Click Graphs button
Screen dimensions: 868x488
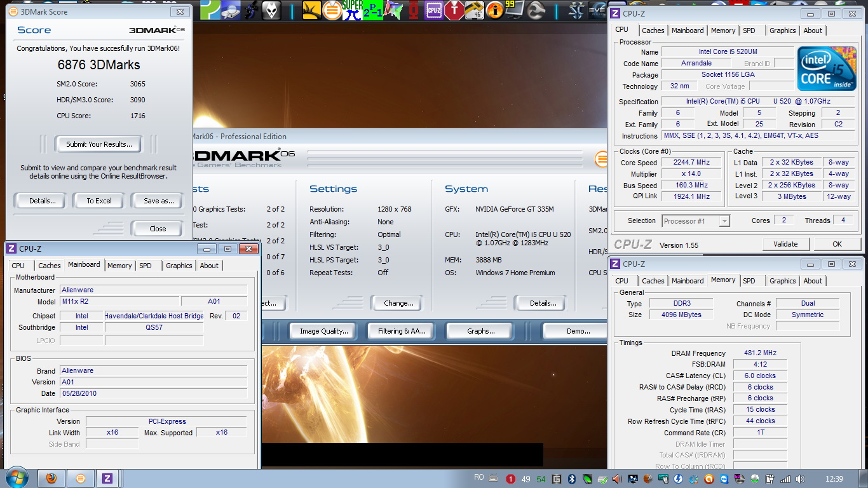[x=480, y=331]
